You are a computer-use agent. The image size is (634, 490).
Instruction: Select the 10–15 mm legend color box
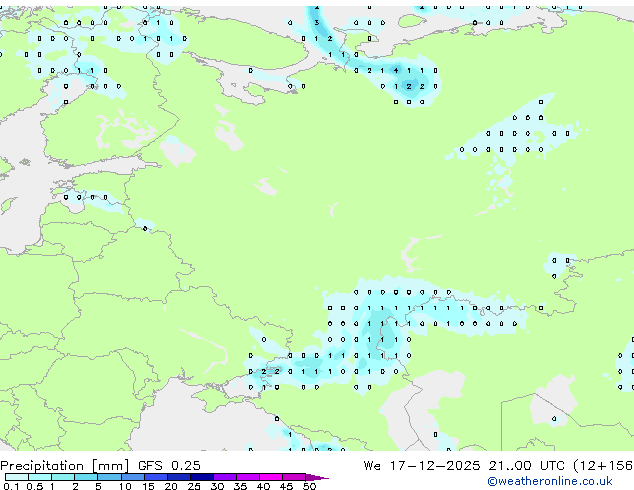pos(133,477)
